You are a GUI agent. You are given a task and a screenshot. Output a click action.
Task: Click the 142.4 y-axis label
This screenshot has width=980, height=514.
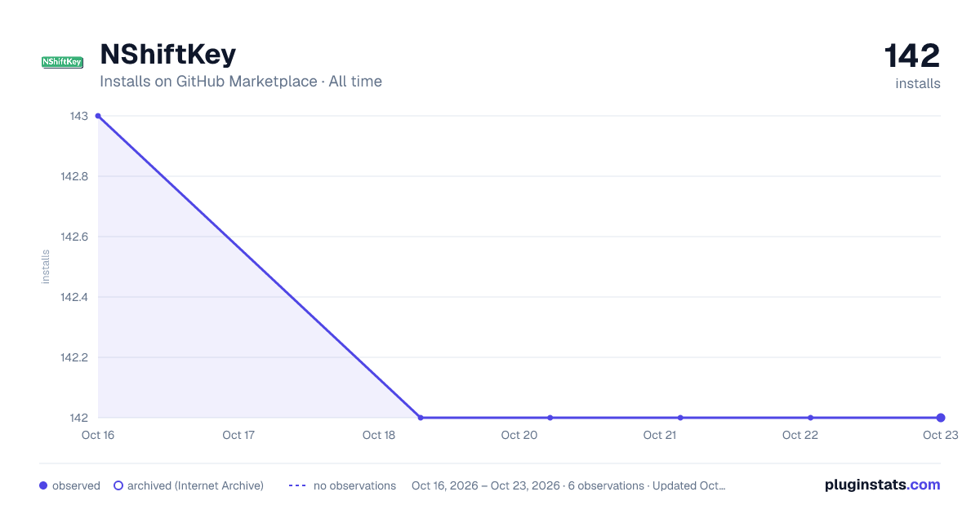[74, 297]
